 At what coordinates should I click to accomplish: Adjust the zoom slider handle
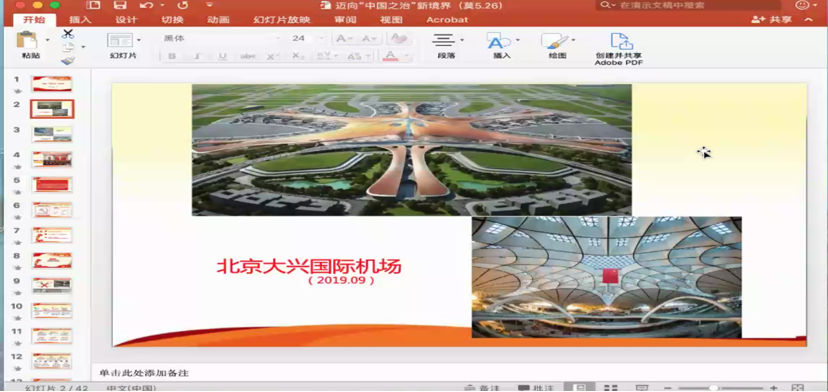point(713,388)
